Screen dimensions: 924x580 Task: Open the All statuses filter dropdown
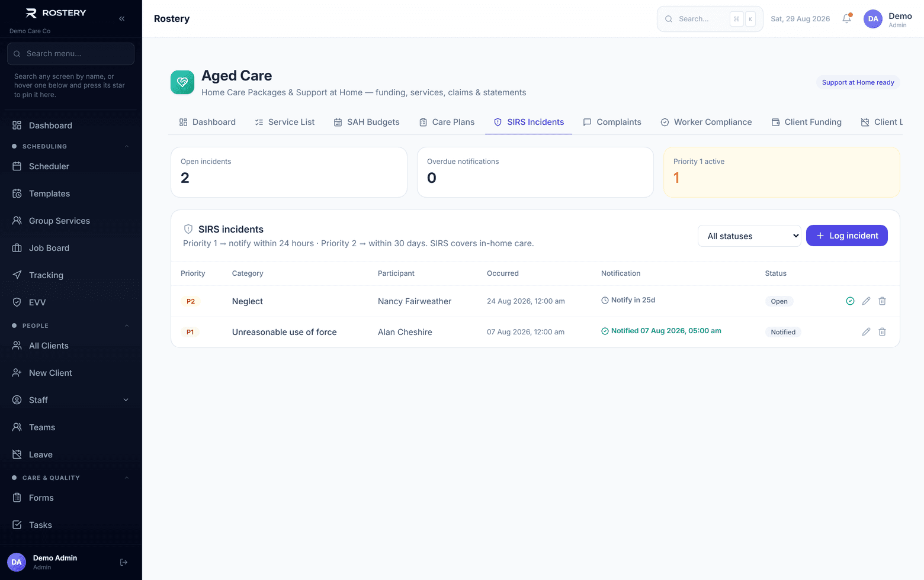(x=749, y=236)
